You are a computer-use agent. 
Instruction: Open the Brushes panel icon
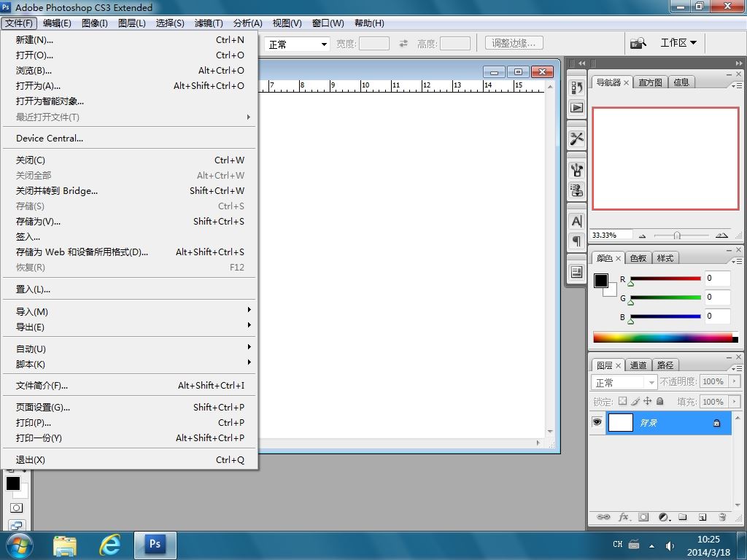tap(576, 170)
